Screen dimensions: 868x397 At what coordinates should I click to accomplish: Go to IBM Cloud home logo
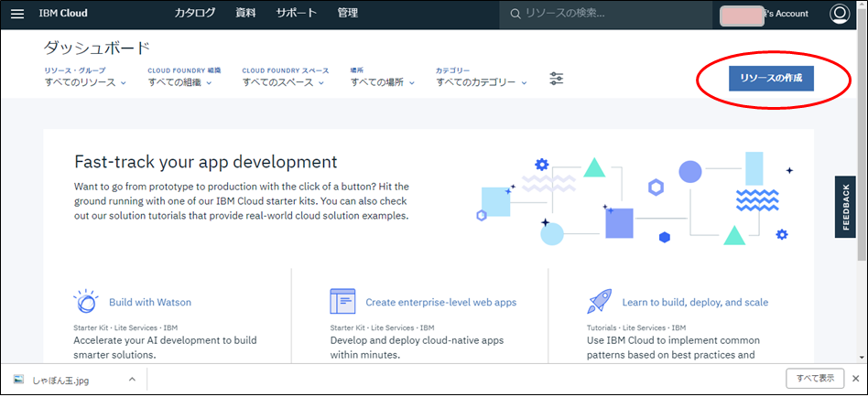click(63, 14)
